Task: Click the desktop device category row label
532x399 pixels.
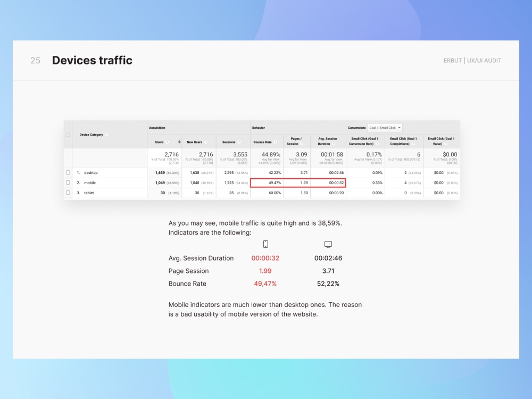Action: 91,173
